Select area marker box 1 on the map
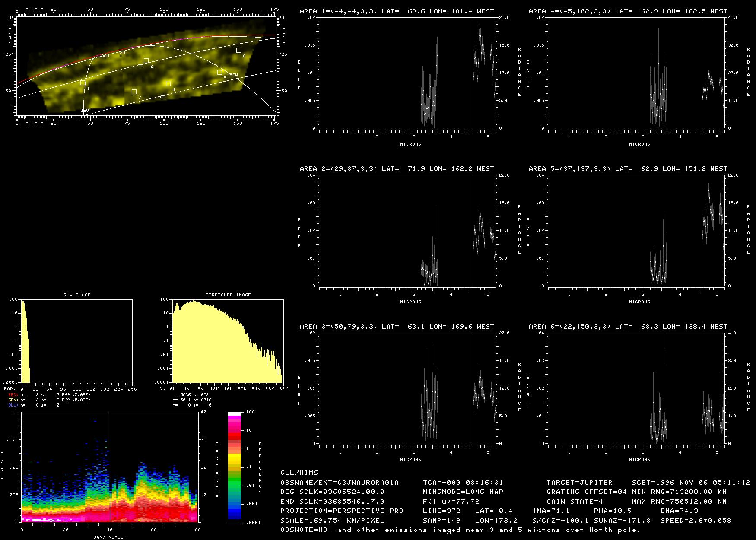The height and width of the screenshot is (540, 756). point(83,83)
